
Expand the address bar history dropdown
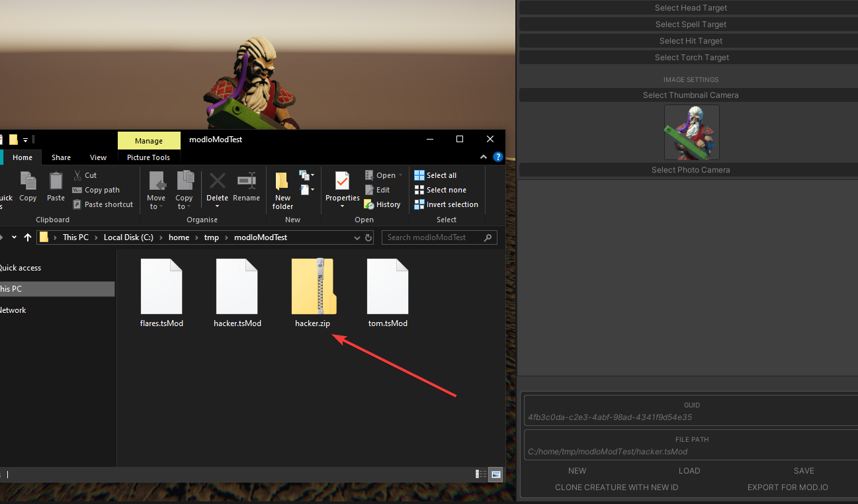pyautogui.click(x=357, y=237)
